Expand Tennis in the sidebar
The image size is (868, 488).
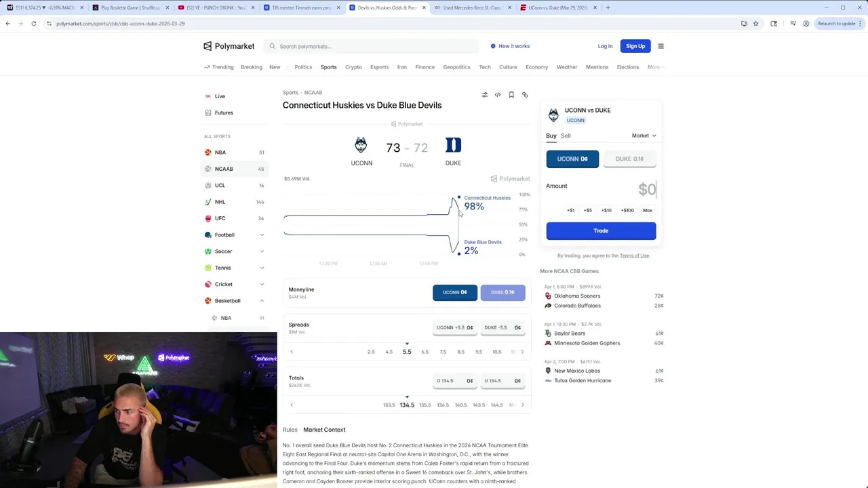coord(235,268)
